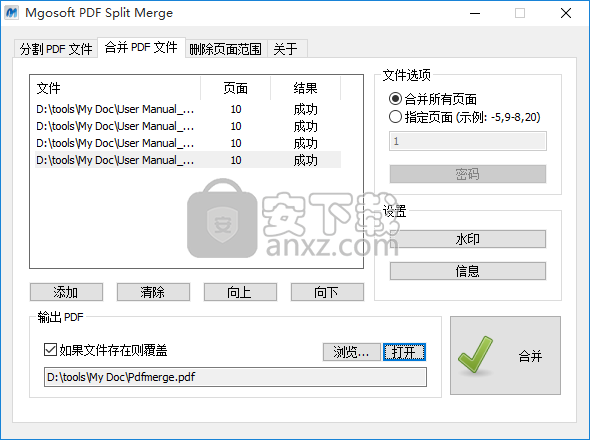Viewport: 590px width, 440px height.
Task: Open the 关于 tab
Action: [287, 49]
